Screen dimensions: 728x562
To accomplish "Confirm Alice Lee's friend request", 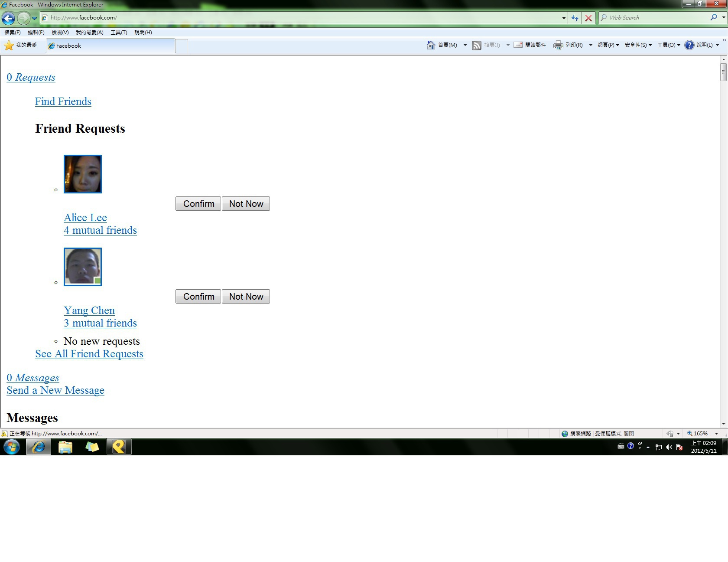I will tap(198, 204).
